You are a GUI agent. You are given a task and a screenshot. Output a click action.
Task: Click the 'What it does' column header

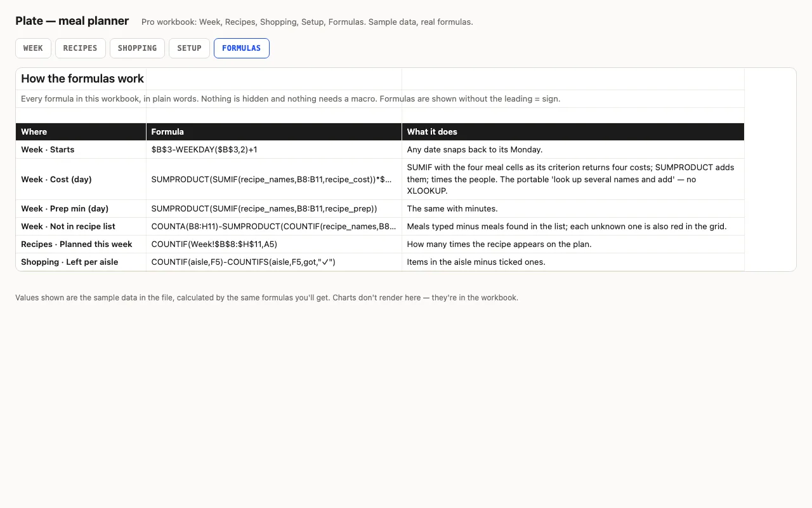coord(573,131)
